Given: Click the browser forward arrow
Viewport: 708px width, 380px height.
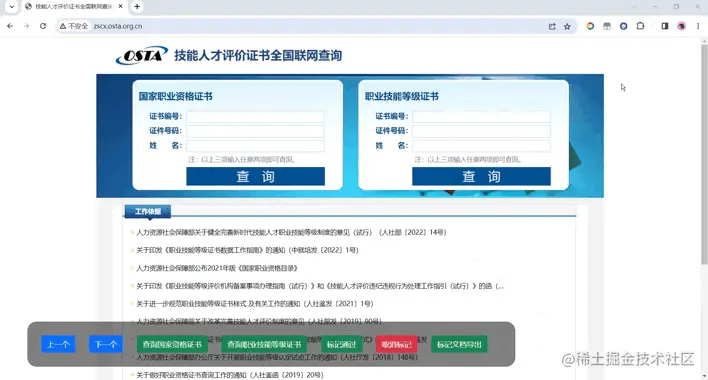Looking at the screenshot, I should (27, 26).
